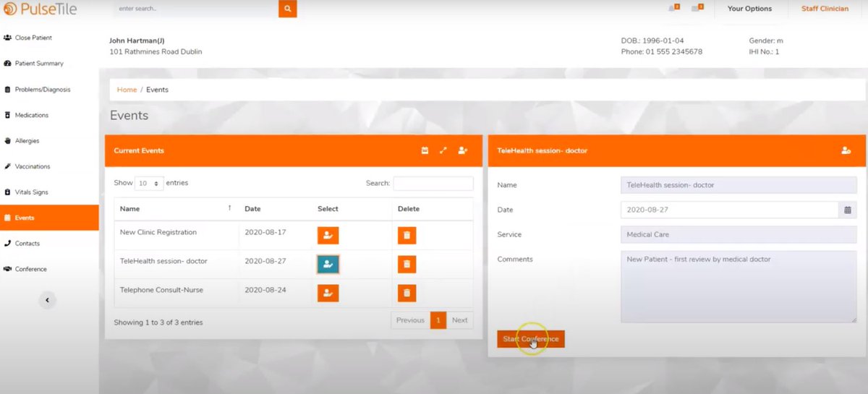Select the TeleHealth session- doctor event
The height and width of the screenshot is (394, 868).
tap(328, 264)
